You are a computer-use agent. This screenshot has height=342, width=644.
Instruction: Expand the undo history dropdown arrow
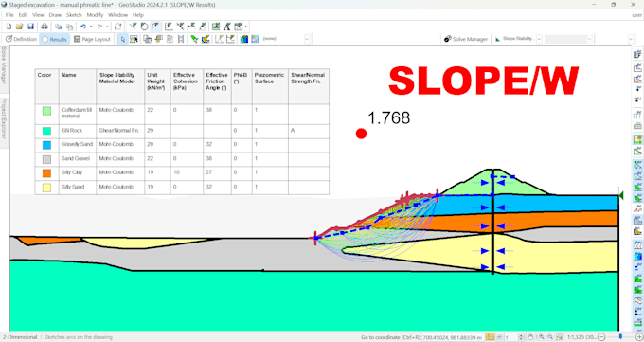pos(91,27)
